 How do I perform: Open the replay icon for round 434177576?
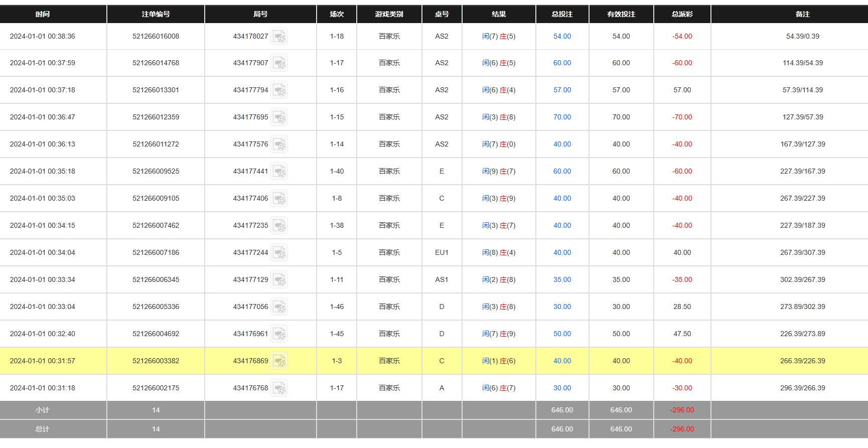(279, 144)
